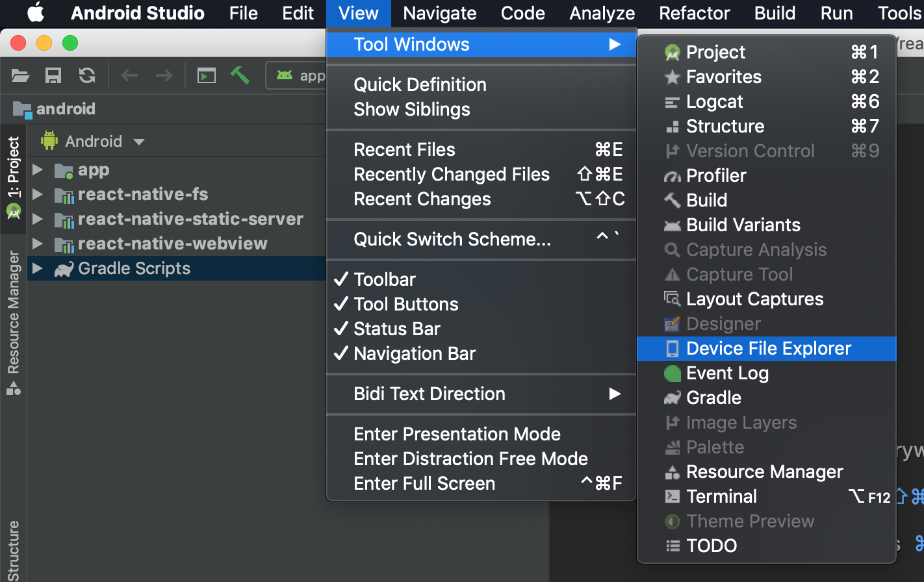Select Show Siblings entry

coord(481,109)
